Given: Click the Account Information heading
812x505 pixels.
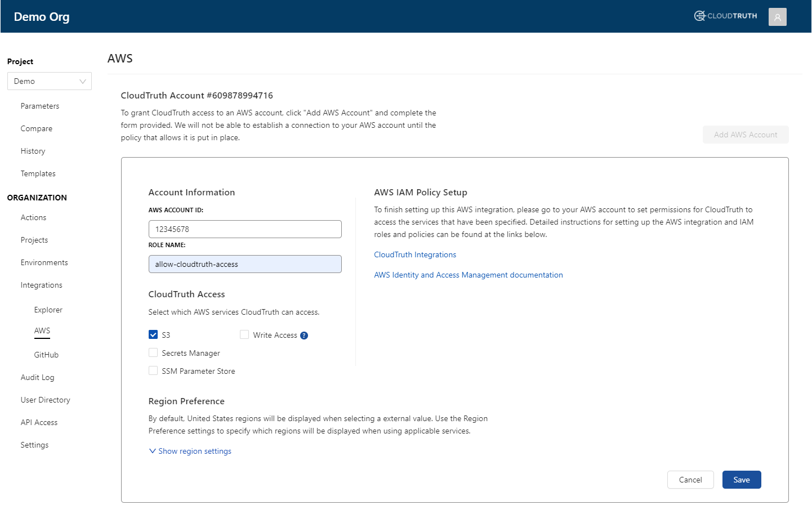Looking at the screenshot, I should (191, 192).
